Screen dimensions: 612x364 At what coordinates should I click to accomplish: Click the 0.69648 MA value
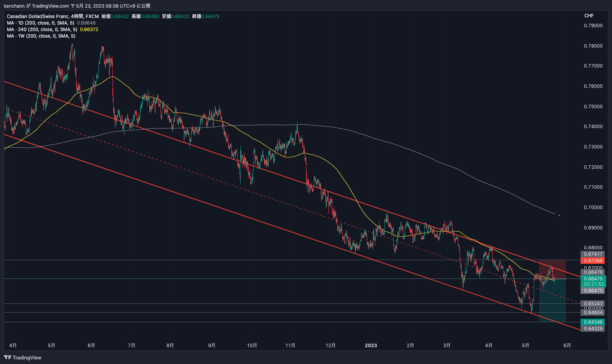pyautogui.click(x=86, y=23)
